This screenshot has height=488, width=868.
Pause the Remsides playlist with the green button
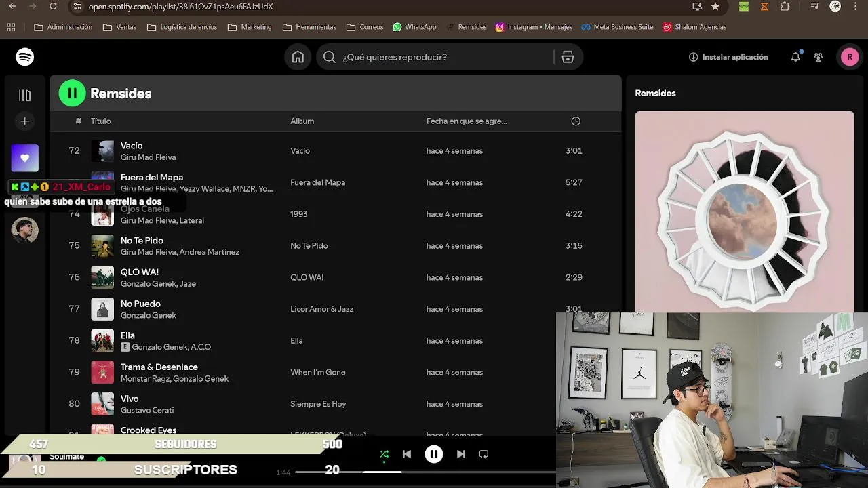click(x=73, y=94)
